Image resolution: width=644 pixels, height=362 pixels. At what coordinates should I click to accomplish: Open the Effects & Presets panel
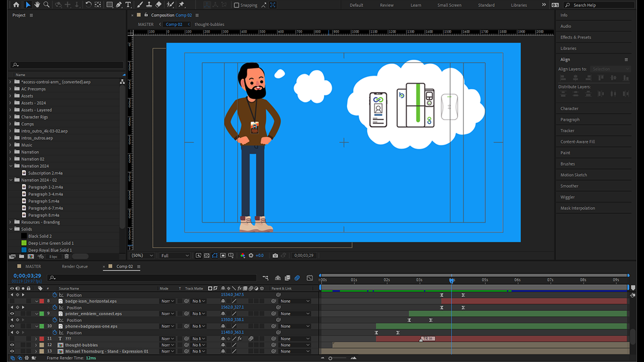(x=576, y=37)
